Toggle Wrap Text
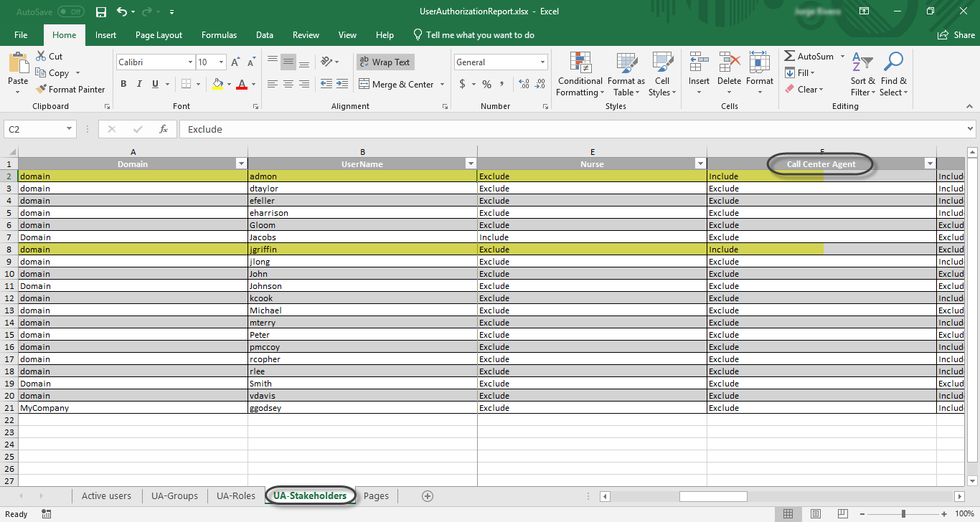The image size is (980, 522). point(385,62)
